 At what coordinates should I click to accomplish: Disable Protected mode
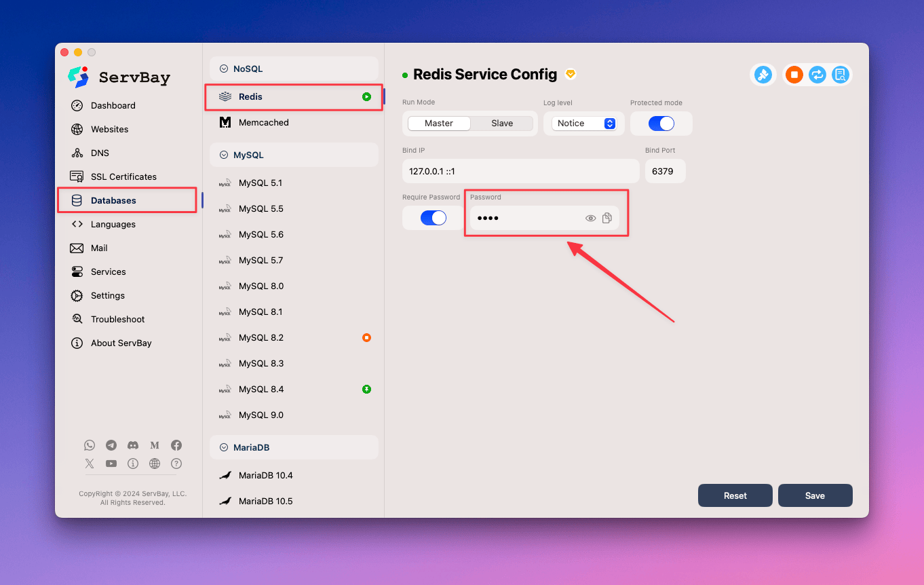[x=661, y=123]
